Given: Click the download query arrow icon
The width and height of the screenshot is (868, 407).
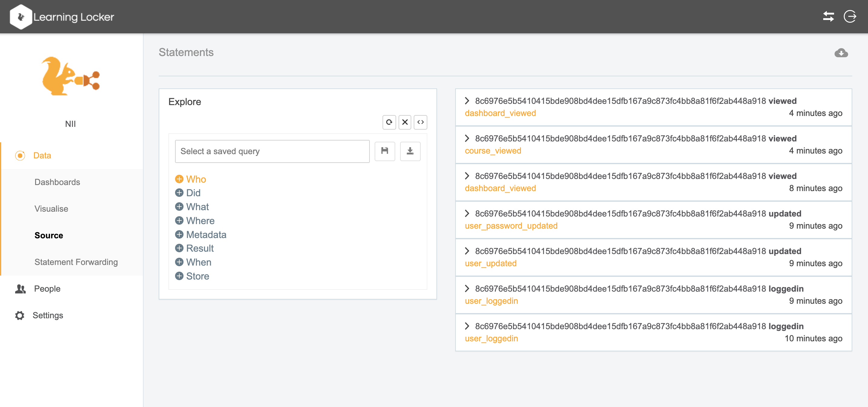Looking at the screenshot, I should 410,151.
